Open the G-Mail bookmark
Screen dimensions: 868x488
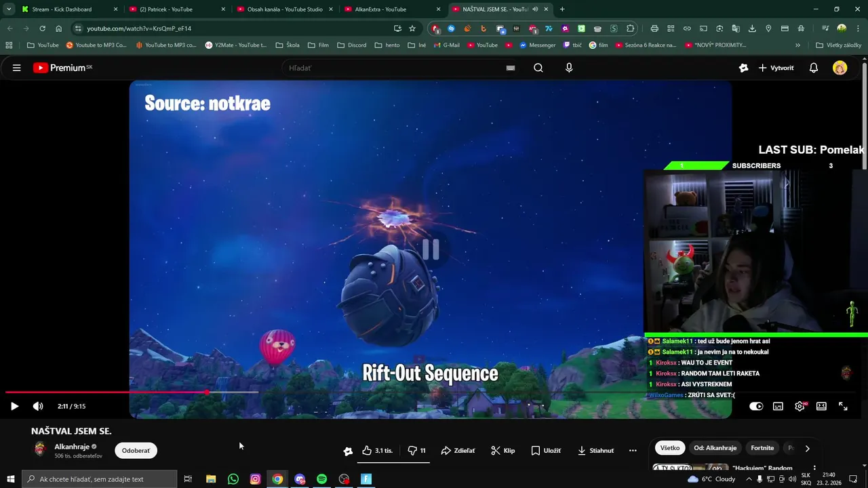pos(446,45)
